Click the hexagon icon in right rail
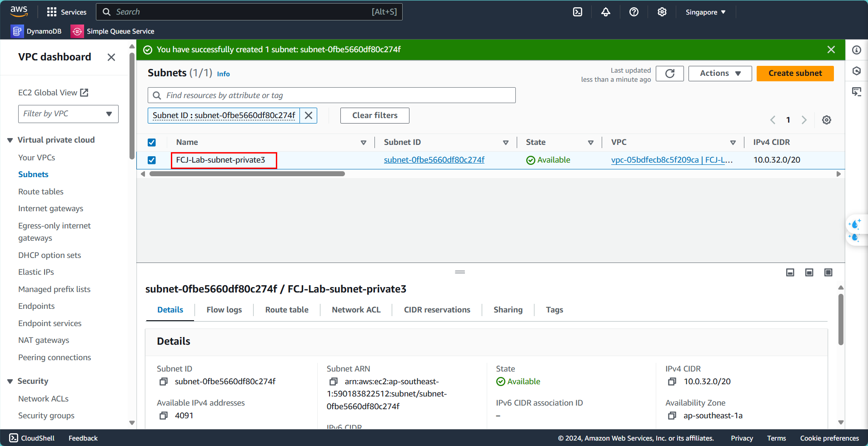This screenshot has width=868, height=446. pos(857,71)
